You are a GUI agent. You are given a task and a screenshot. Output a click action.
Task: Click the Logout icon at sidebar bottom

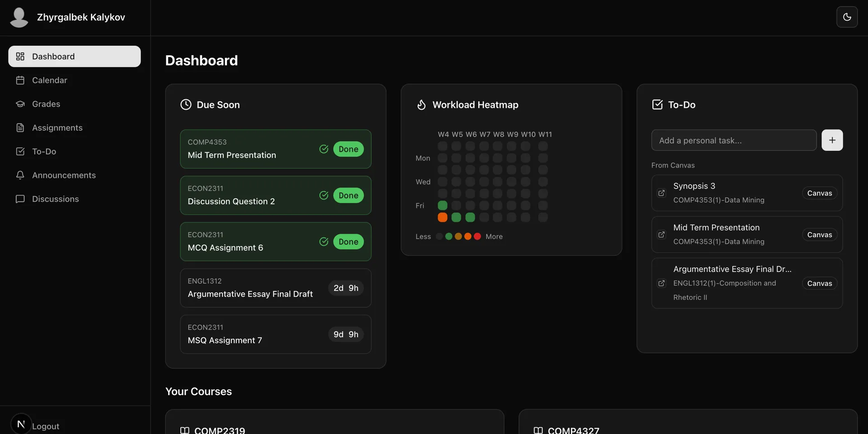click(20, 425)
